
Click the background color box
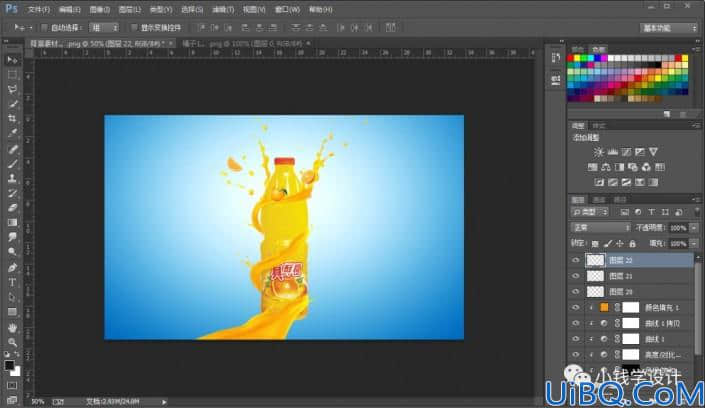coord(16,372)
